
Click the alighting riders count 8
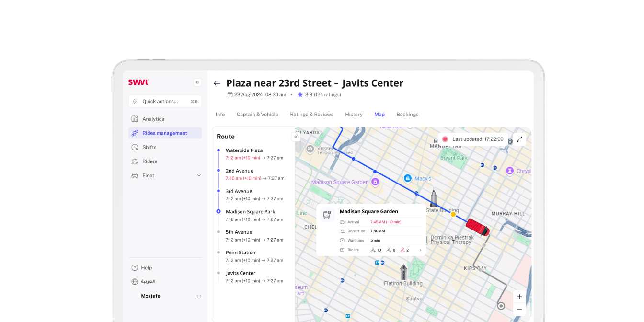coord(391,250)
